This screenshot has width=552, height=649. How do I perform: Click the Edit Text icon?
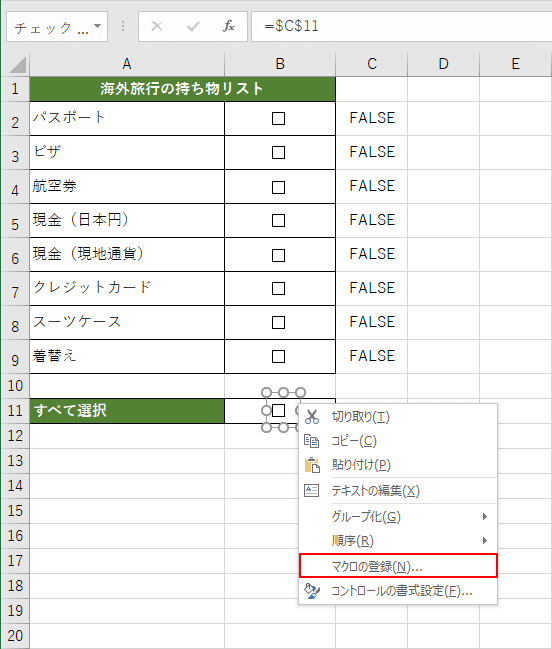click(311, 490)
